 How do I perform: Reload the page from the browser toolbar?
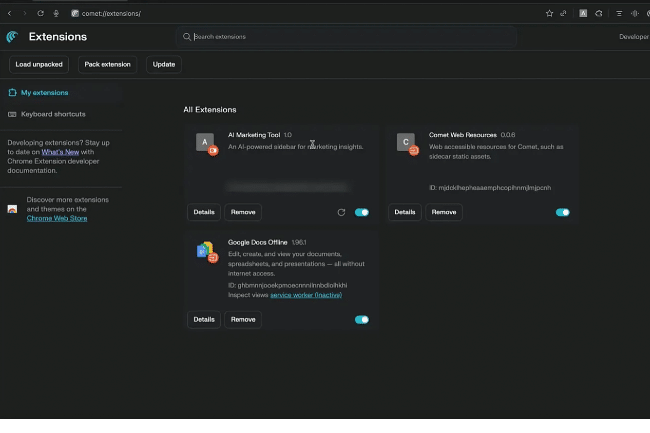40,13
